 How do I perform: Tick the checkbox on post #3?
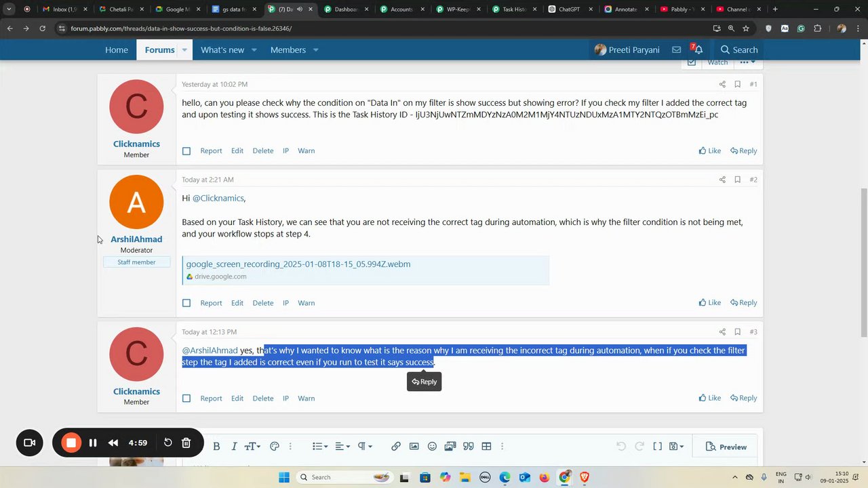point(186,399)
